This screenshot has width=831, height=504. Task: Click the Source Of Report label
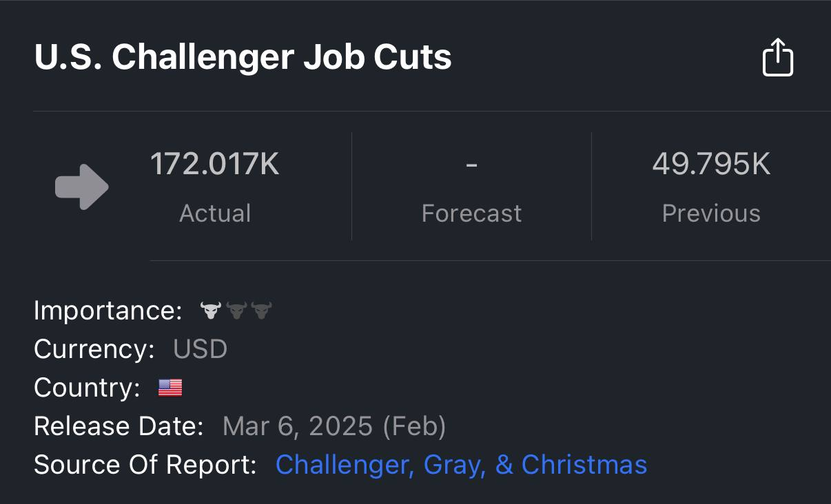[145, 465]
